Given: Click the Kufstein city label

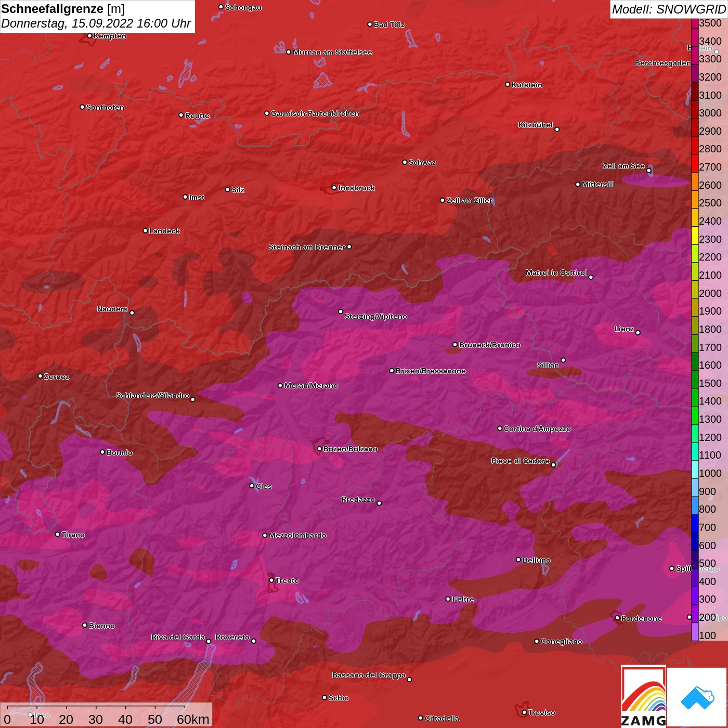Looking at the screenshot, I should click(527, 85).
